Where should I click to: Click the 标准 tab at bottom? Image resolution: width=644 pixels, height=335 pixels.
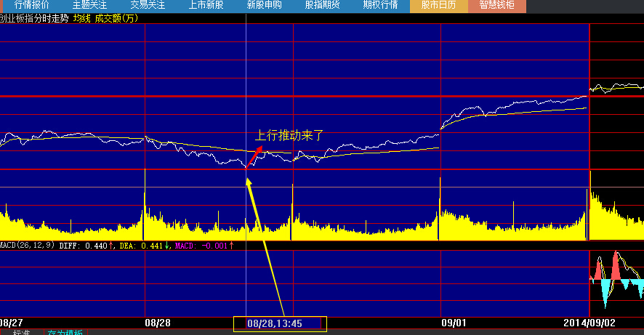21,333
